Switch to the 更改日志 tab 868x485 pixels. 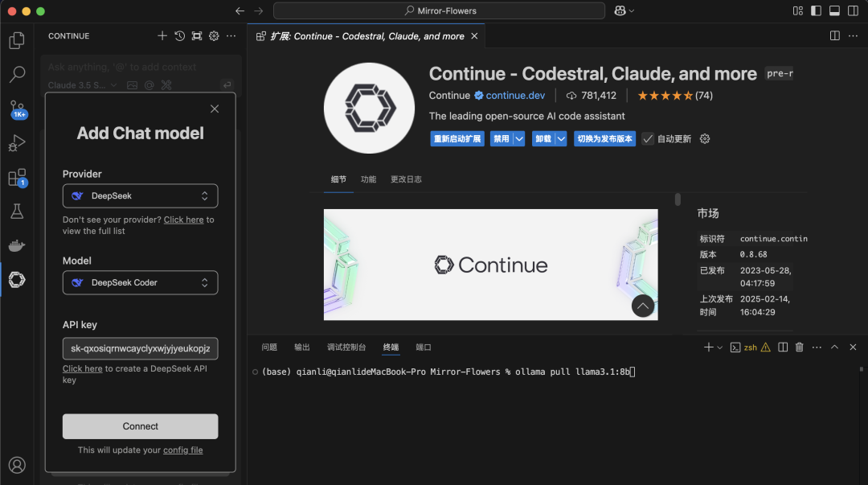[406, 179]
